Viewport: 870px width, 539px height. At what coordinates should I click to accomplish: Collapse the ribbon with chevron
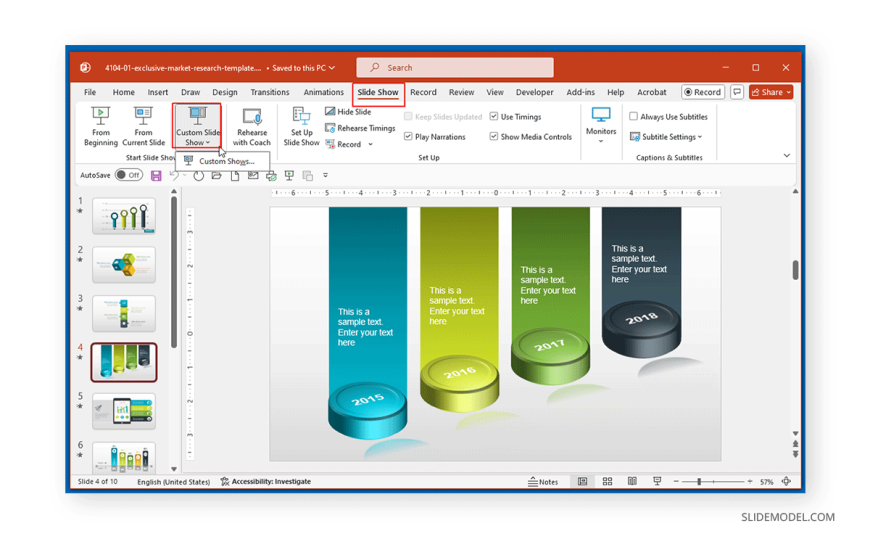(787, 155)
